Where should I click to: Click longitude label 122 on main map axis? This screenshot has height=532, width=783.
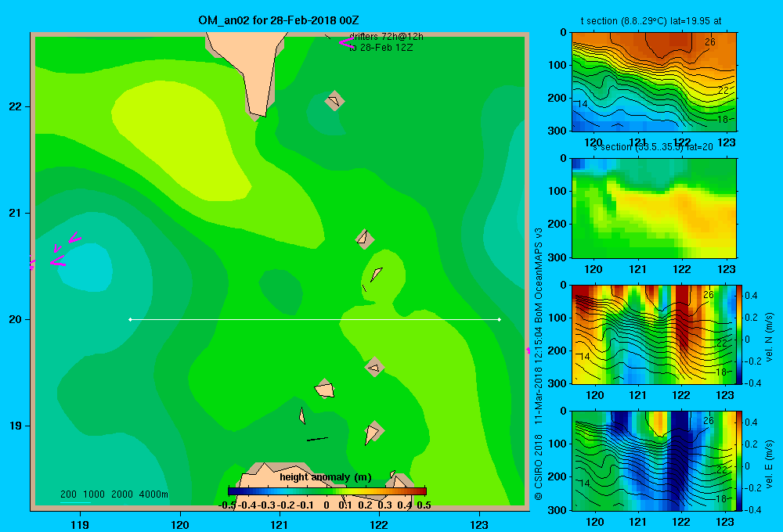[379, 524]
